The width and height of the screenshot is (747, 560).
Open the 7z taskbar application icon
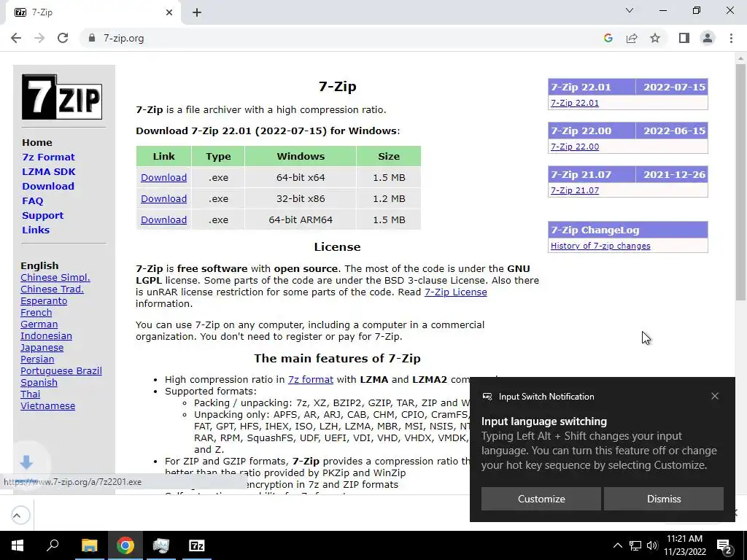point(197,545)
